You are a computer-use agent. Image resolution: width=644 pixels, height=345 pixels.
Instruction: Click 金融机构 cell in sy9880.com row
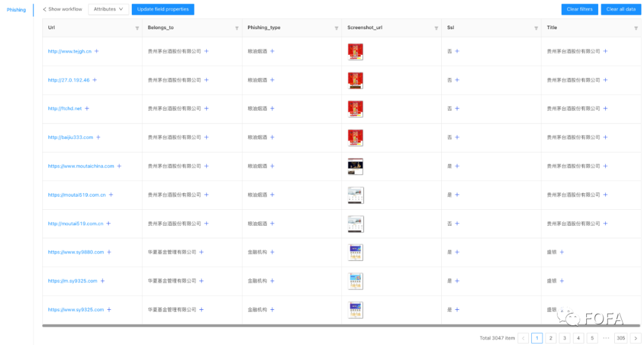[x=257, y=252]
